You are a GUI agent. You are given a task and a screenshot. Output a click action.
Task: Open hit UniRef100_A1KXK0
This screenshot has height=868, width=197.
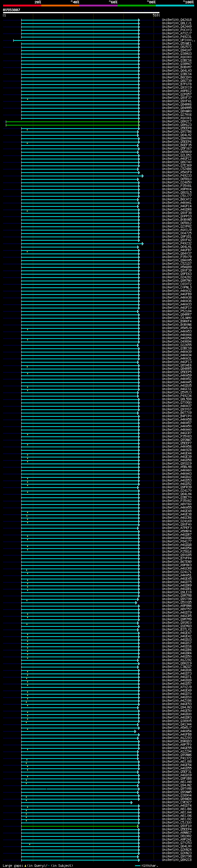click(176, 57)
